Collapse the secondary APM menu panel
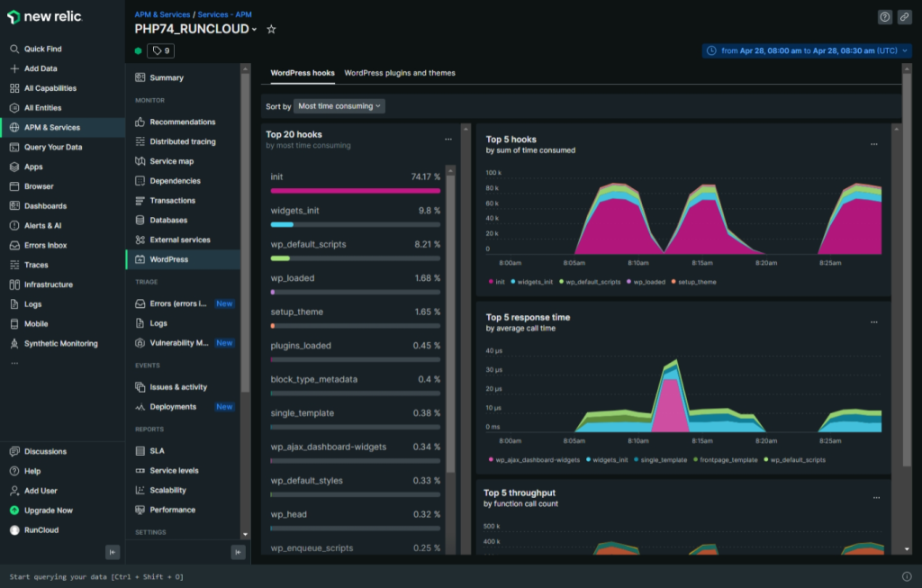Image resolution: width=922 pixels, height=588 pixels. pos(238,552)
